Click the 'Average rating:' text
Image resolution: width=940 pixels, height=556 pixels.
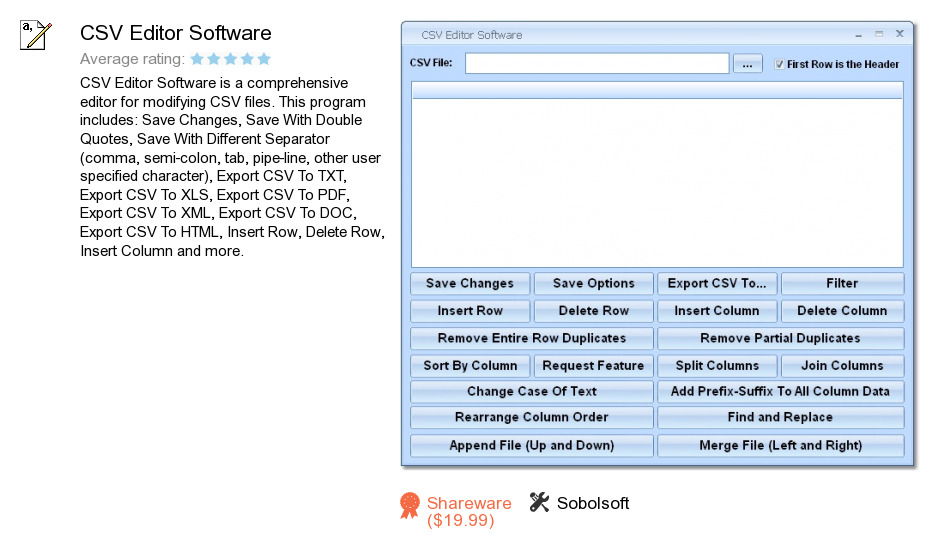point(132,59)
